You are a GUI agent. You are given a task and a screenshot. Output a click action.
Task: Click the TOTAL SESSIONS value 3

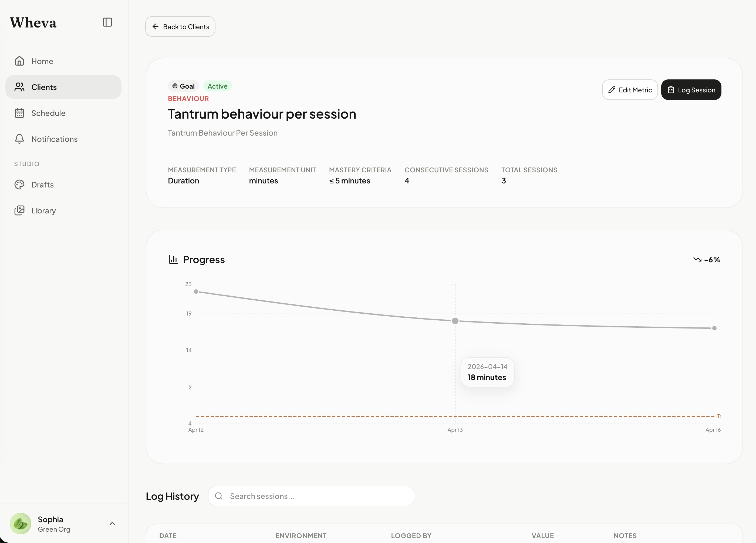pos(504,181)
